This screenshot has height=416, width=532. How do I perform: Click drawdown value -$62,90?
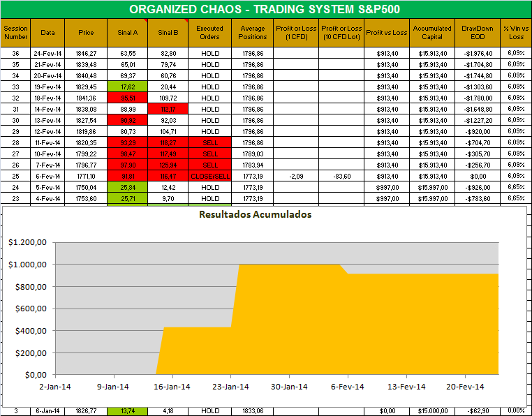coord(478,411)
